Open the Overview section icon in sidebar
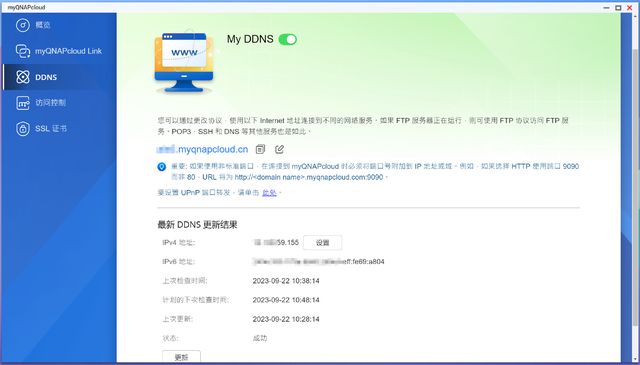 tap(23, 25)
